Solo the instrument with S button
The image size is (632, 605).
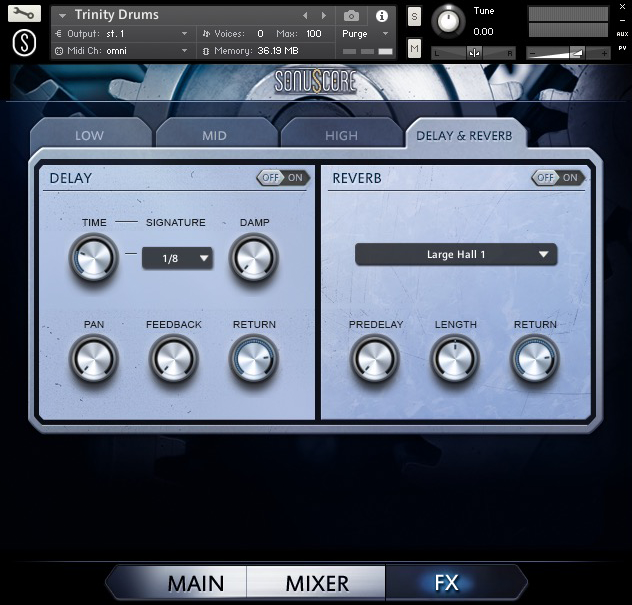click(x=414, y=17)
